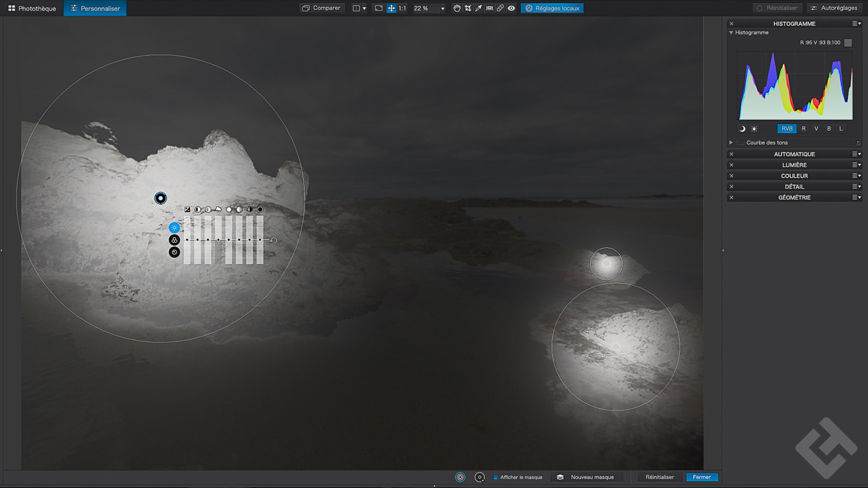
Task: Open GÉOMÉTRIE palette menu
Action: pyautogui.click(x=856, y=197)
